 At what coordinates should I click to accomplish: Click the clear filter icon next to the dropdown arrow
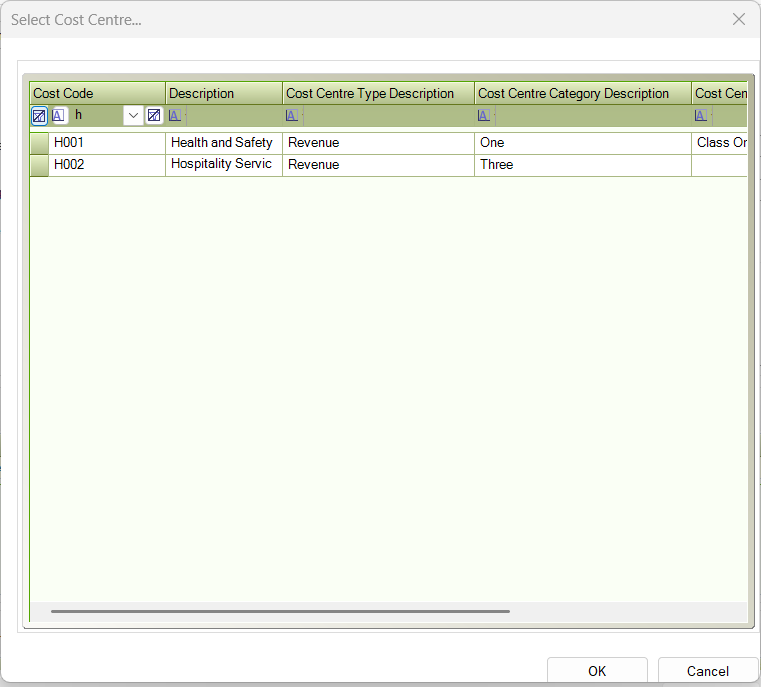pyautogui.click(x=154, y=115)
